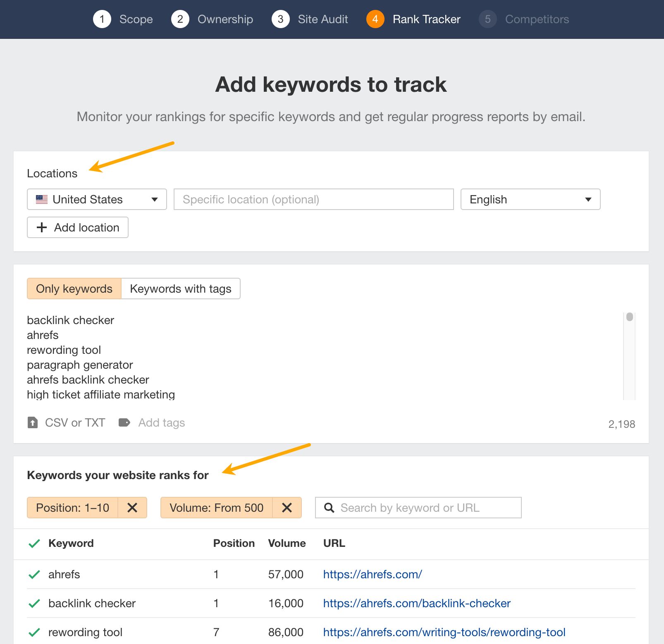Uncheck the rewording tool keyword row

coord(34,632)
